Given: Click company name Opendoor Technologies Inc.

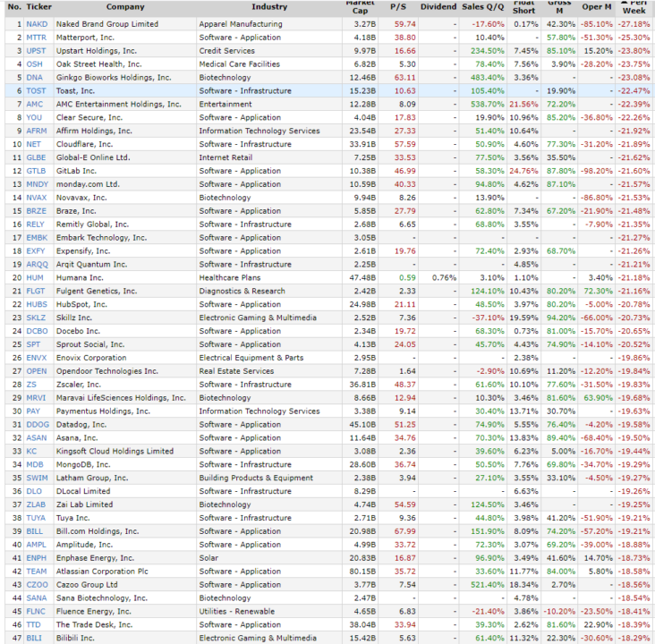Looking at the screenshot, I should pyautogui.click(x=107, y=372).
